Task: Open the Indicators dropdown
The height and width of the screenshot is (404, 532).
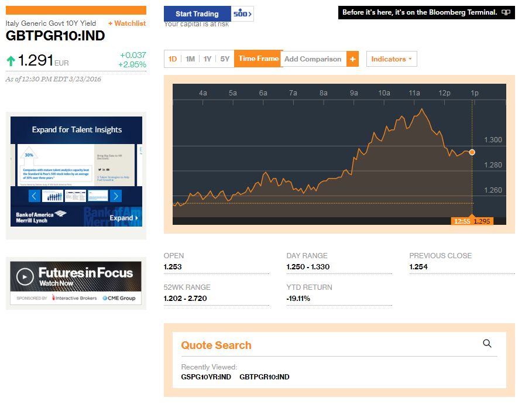Action: click(x=392, y=59)
